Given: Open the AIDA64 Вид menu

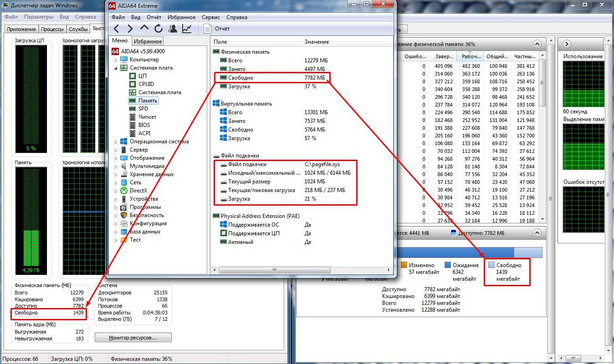Looking at the screenshot, I should click(136, 17).
